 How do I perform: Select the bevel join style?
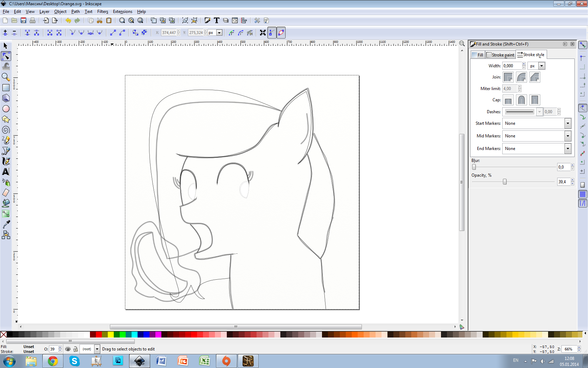click(x=535, y=77)
